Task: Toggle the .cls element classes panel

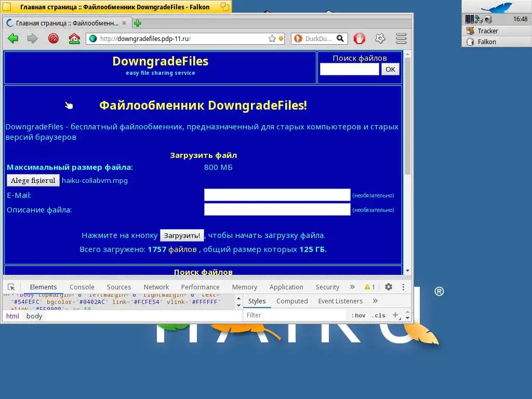Action: [378, 315]
